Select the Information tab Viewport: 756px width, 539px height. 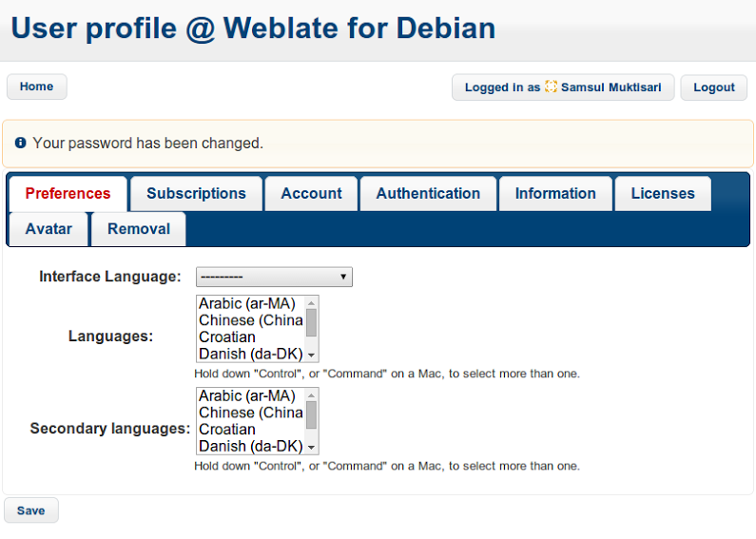555,193
